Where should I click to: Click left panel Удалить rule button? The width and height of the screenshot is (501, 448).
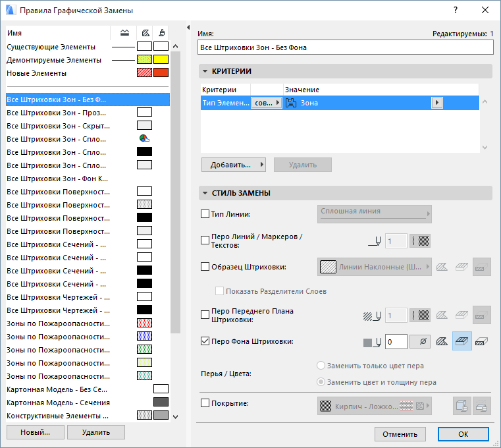[96, 432]
